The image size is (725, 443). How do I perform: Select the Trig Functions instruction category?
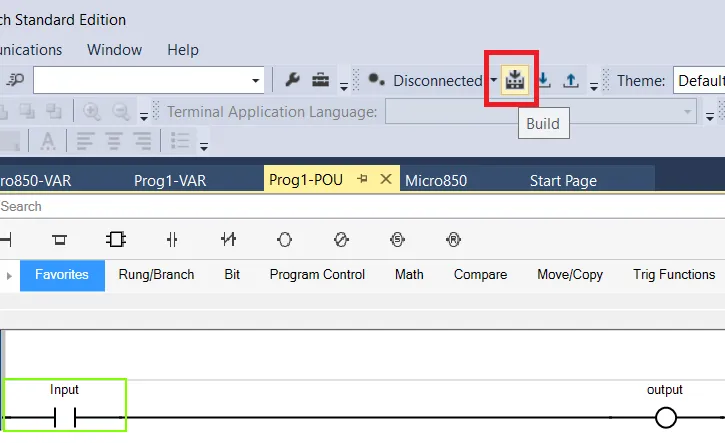pyautogui.click(x=674, y=275)
